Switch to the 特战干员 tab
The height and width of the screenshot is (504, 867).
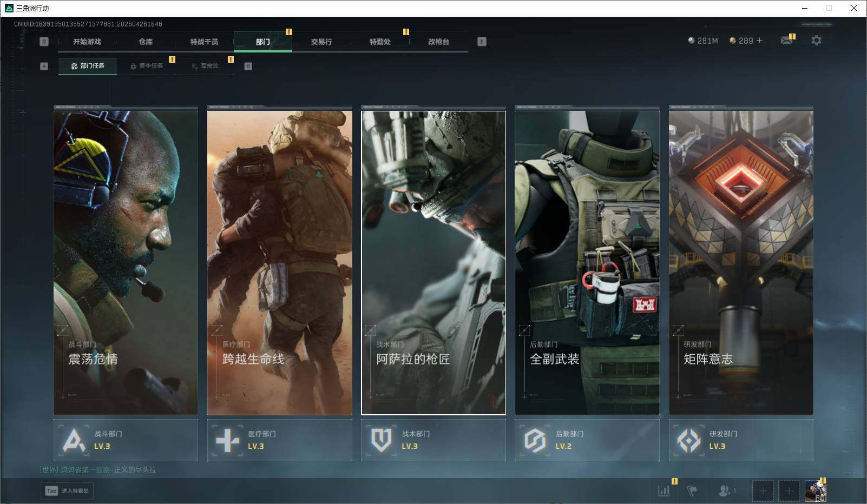click(x=204, y=42)
